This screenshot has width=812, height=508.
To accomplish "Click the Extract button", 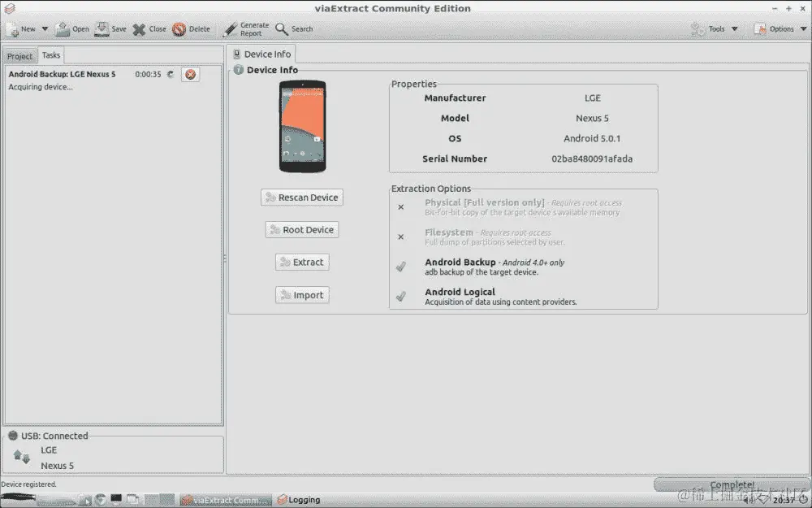I will pyautogui.click(x=302, y=263).
